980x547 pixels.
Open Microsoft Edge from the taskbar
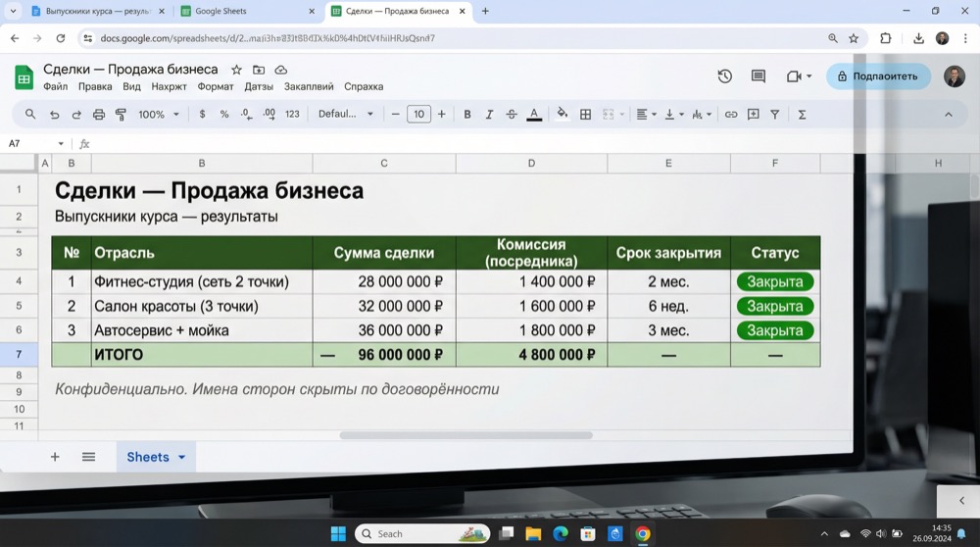point(561,534)
